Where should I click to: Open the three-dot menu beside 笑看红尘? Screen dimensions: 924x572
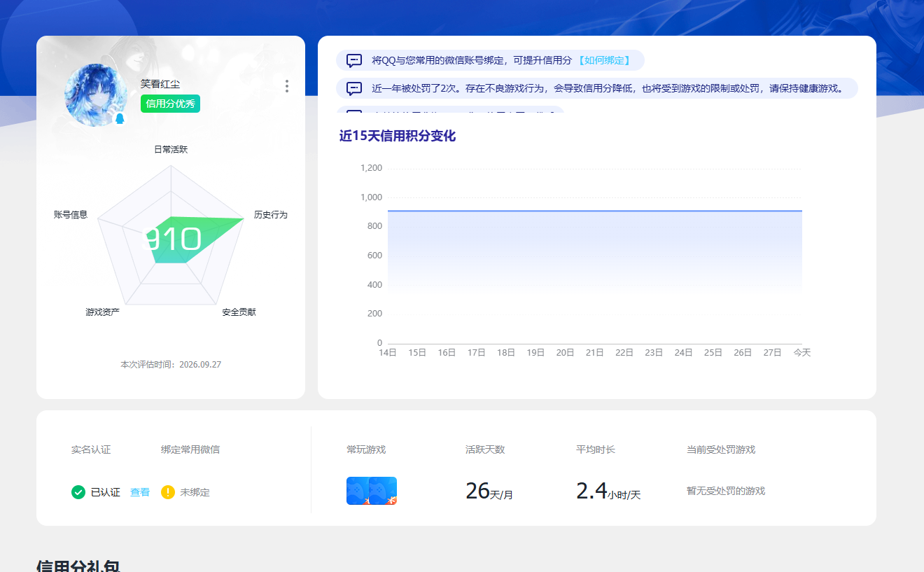(x=287, y=86)
